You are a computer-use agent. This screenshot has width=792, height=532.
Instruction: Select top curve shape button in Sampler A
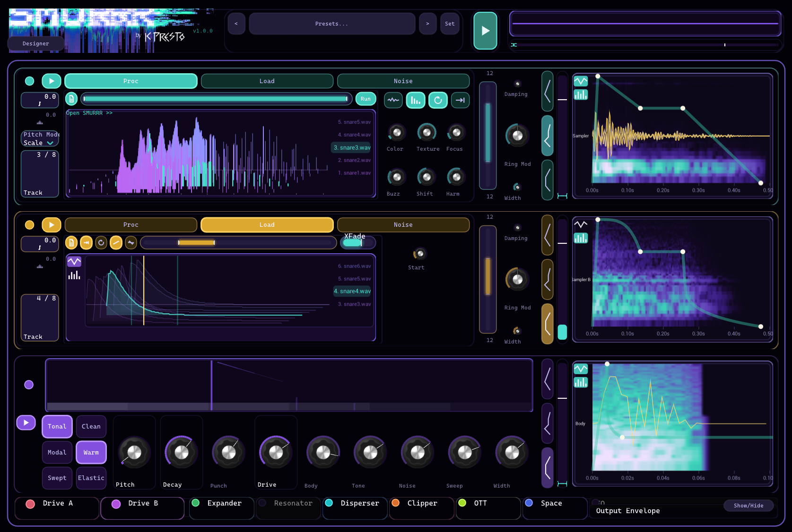click(x=548, y=91)
